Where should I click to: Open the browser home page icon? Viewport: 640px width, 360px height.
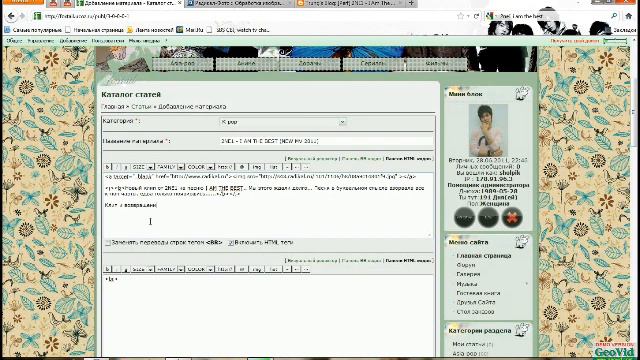pos(629,16)
